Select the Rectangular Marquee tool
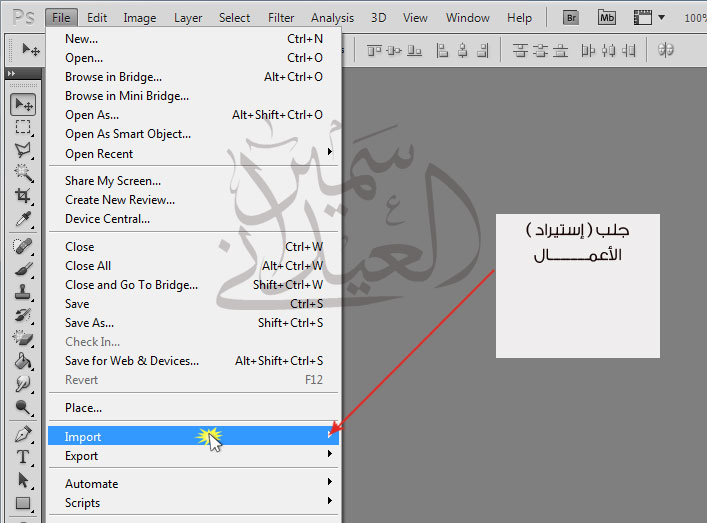This screenshot has height=523, width=707. point(23,127)
